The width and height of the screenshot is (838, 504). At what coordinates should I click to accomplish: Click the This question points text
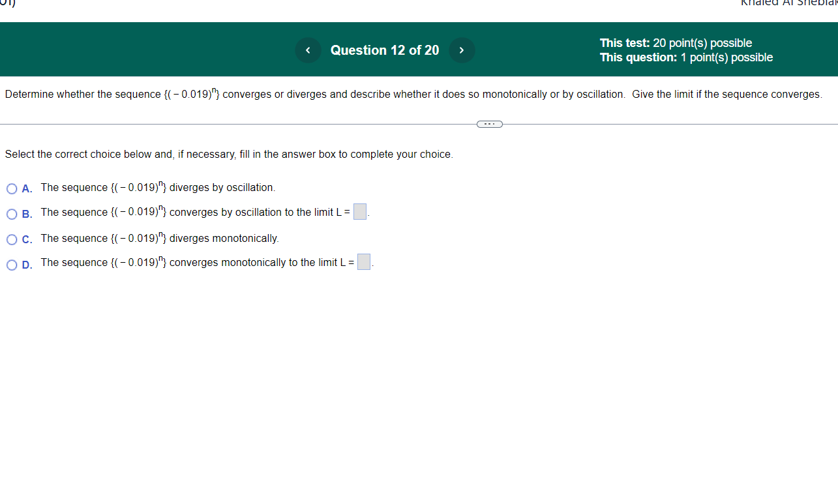(x=686, y=57)
